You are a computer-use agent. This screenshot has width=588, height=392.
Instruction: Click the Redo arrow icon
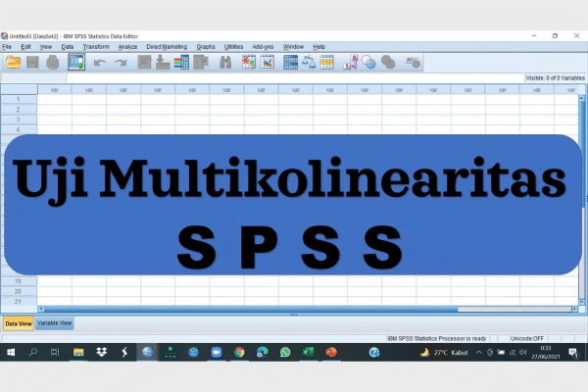tap(121, 63)
